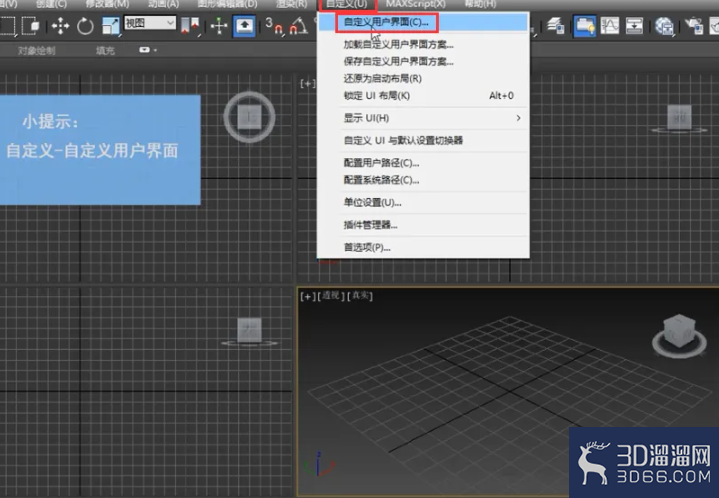Activate the Select and Scale tool
719x498 pixels.
[111, 26]
